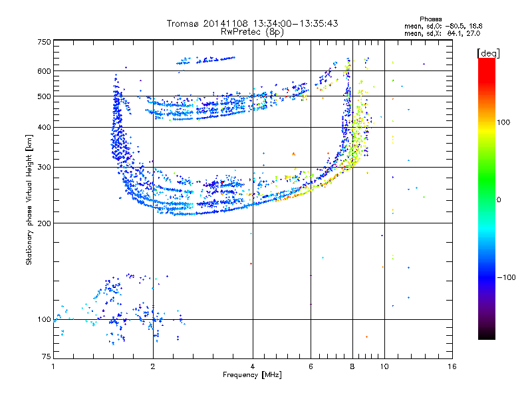Click the y-axis tick label '500'
This screenshot has height=399, width=532.
[x=44, y=96]
